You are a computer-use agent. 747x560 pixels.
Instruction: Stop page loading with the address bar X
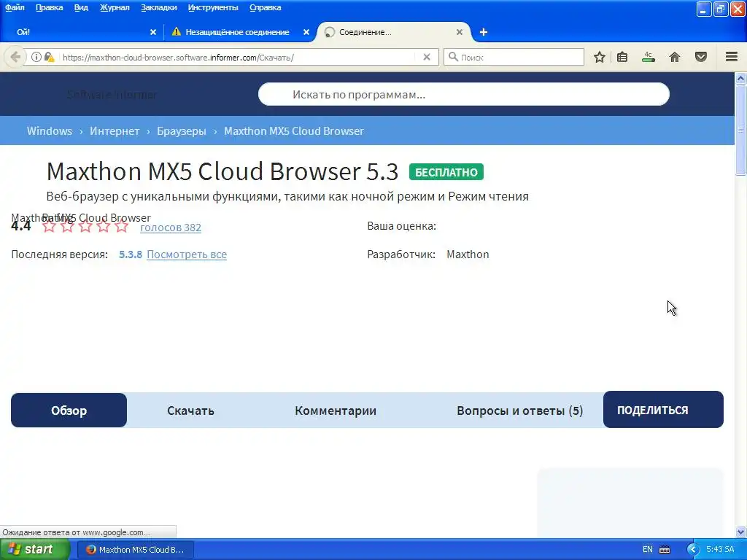[427, 57]
